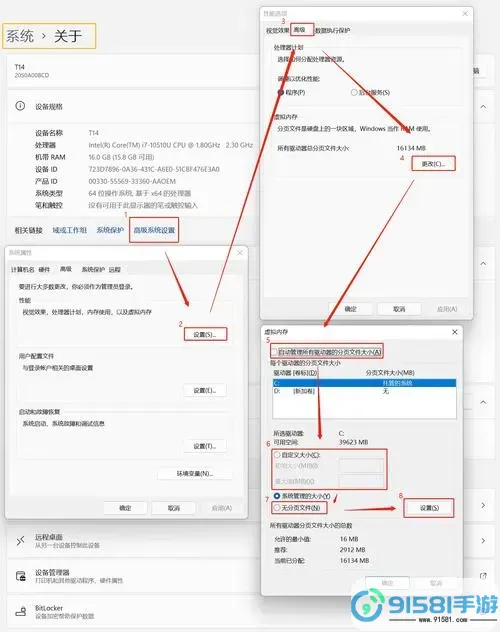Image resolution: width=500 pixels, height=632 pixels.
Task: Select the 程序(P) radio button
Action: coord(281,92)
